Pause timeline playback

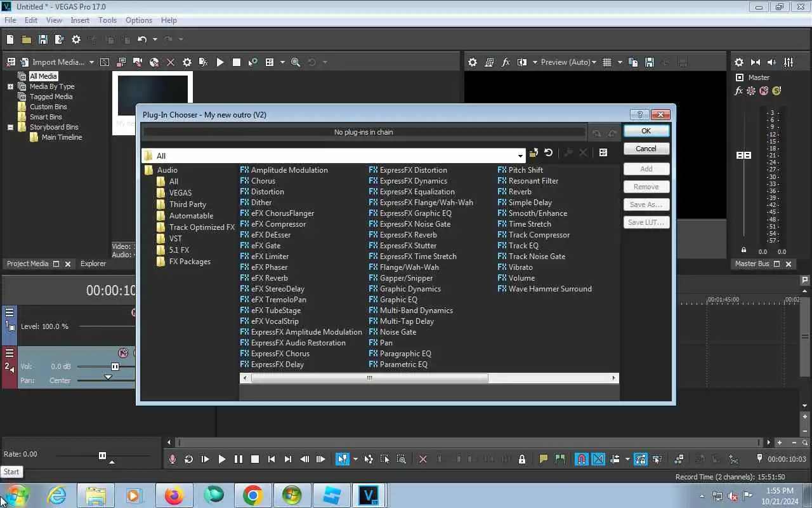click(239, 459)
